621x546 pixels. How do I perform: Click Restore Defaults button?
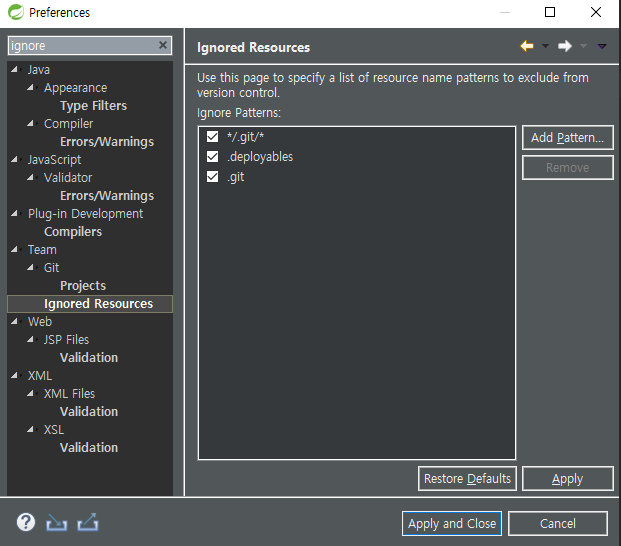[467, 478]
